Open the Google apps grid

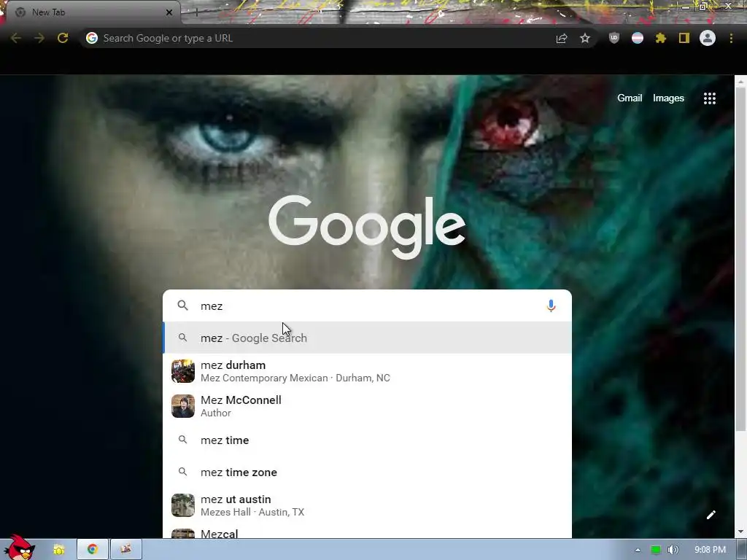pyautogui.click(x=709, y=98)
